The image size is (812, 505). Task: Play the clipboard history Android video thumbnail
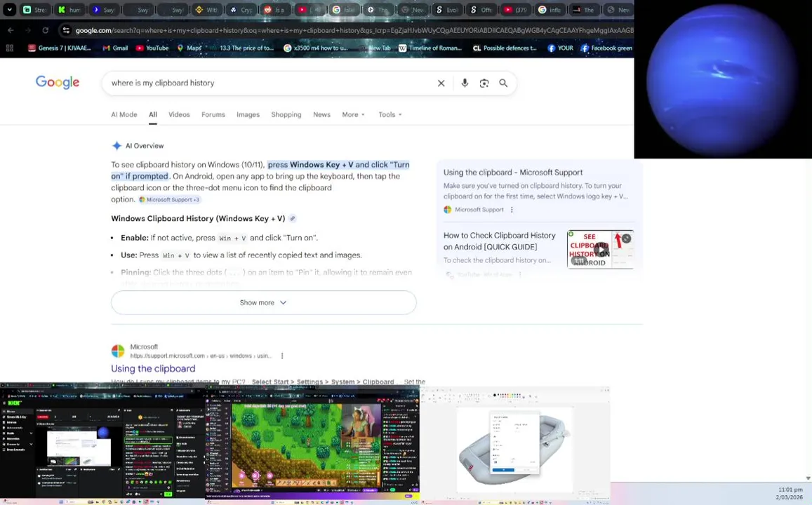pos(600,250)
